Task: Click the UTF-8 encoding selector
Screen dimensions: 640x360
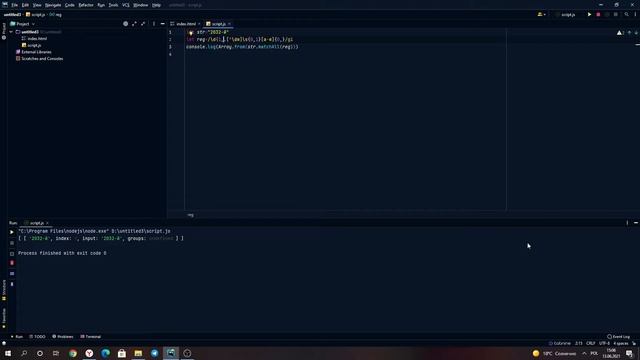Action: (604, 344)
